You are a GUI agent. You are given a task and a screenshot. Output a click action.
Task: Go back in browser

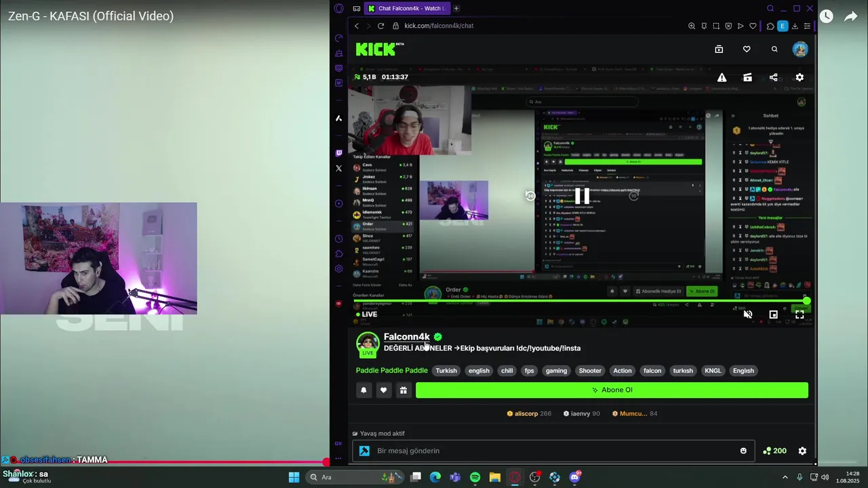tap(357, 26)
